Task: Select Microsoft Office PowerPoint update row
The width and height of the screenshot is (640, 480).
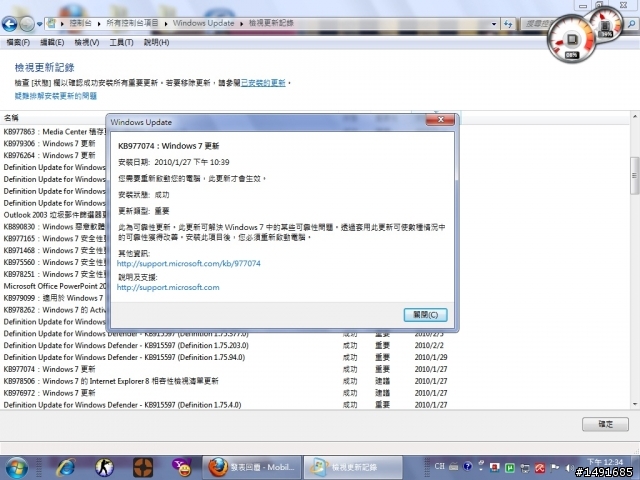Action: [x=55, y=286]
